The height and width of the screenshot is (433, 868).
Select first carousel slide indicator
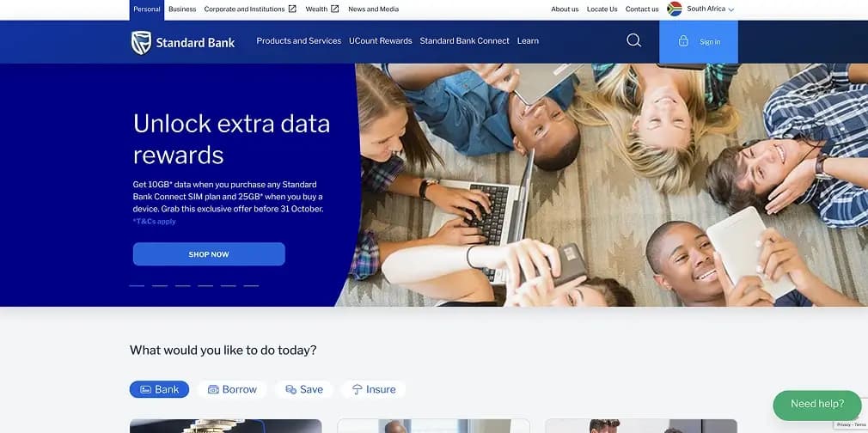(x=137, y=286)
